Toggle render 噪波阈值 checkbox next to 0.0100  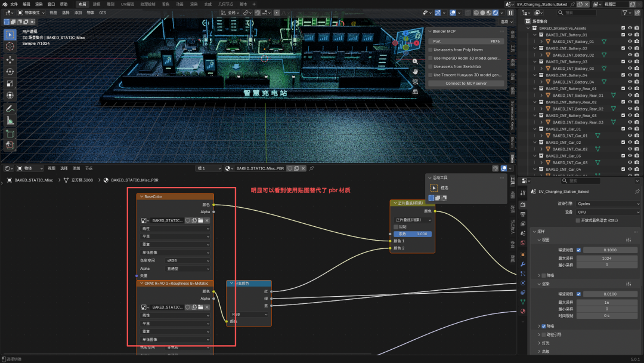(578, 294)
